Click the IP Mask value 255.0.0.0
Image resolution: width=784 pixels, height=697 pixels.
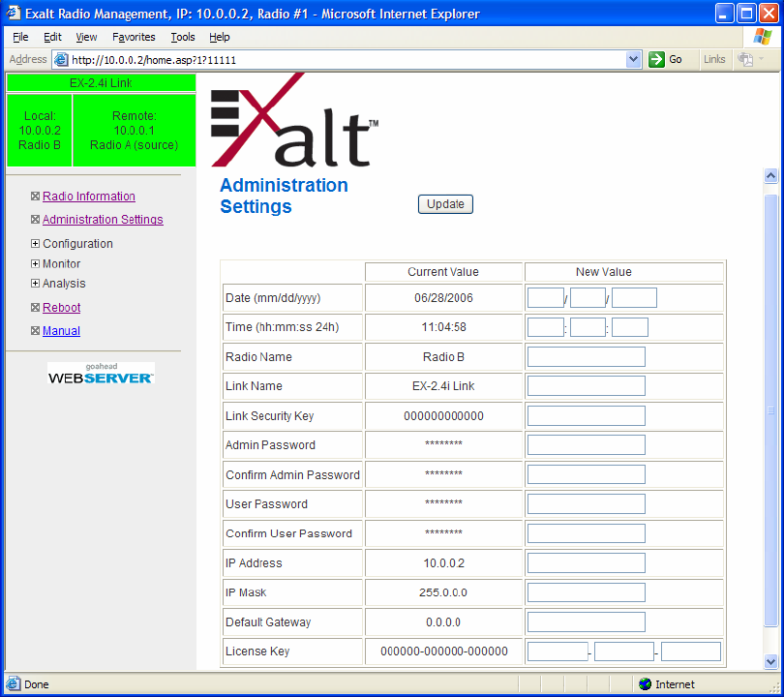point(443,592)
